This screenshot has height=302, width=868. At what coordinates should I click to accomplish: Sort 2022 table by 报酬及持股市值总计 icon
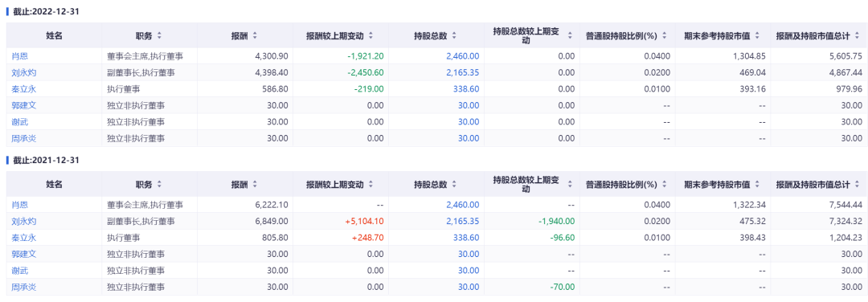pyautogui.click(x=857, y=35)
